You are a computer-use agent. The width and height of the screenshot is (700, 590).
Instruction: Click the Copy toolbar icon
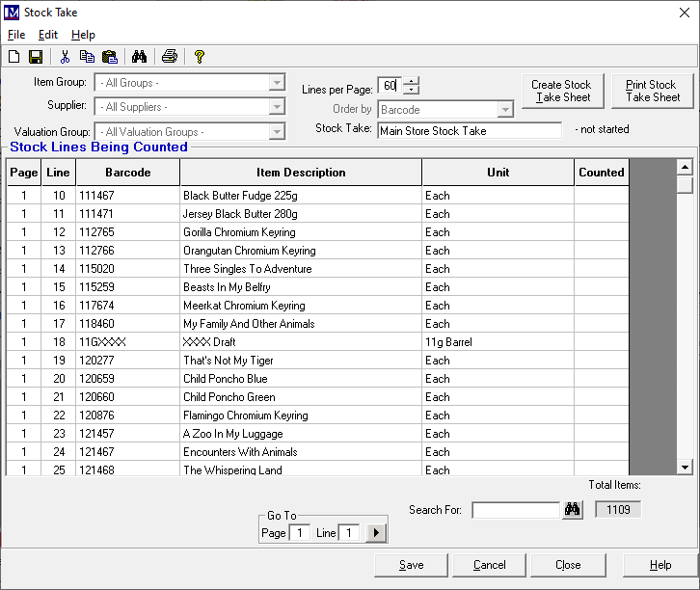(87, 57)
